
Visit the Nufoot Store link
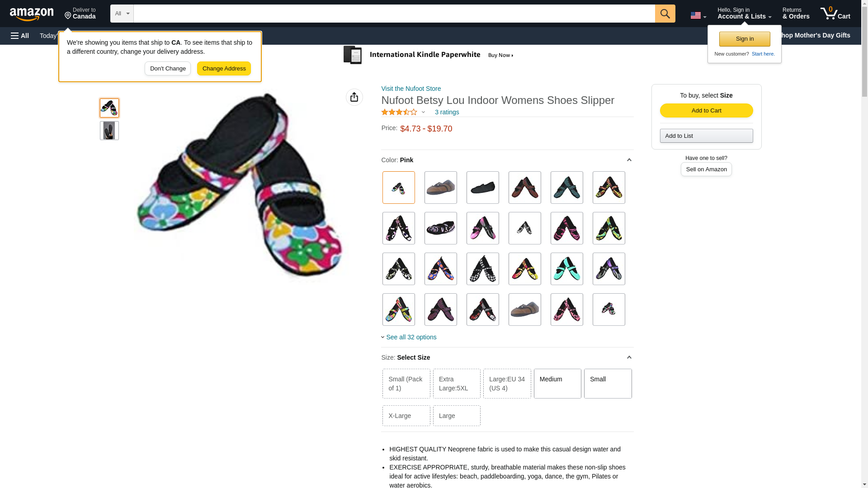point(410,89)
